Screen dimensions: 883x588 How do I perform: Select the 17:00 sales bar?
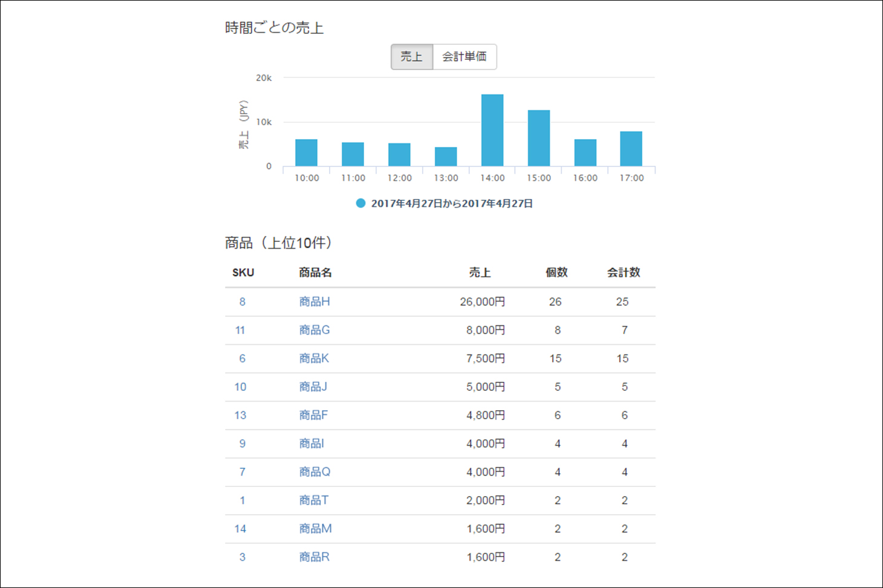(631, 149)
